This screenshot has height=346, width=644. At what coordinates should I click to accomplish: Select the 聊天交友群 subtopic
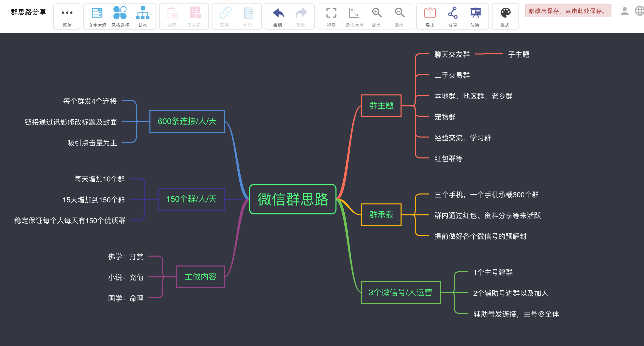coord(452,54)
